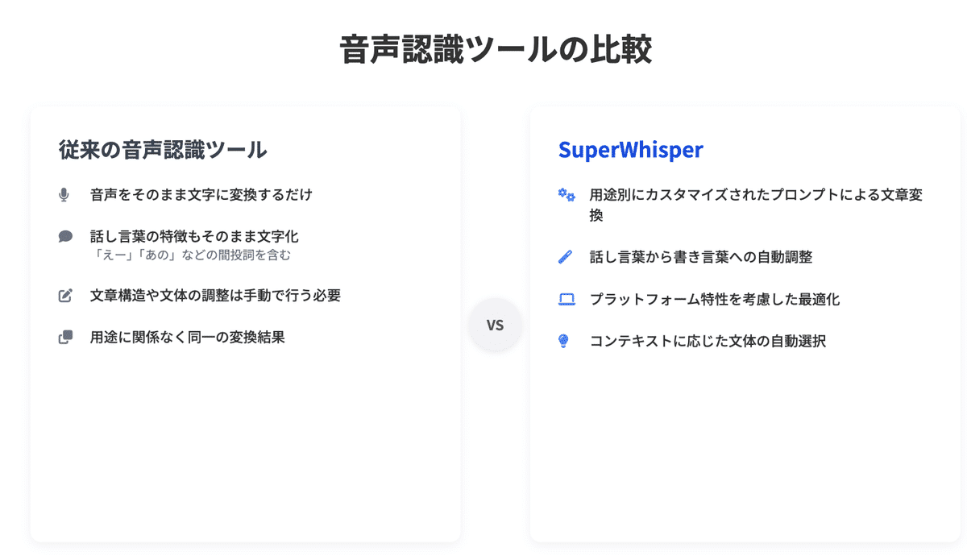Click the 音声認識ツールの比較 main title
Image resolution: width=967 pixels, height=560 pixels.
point(495,50)
